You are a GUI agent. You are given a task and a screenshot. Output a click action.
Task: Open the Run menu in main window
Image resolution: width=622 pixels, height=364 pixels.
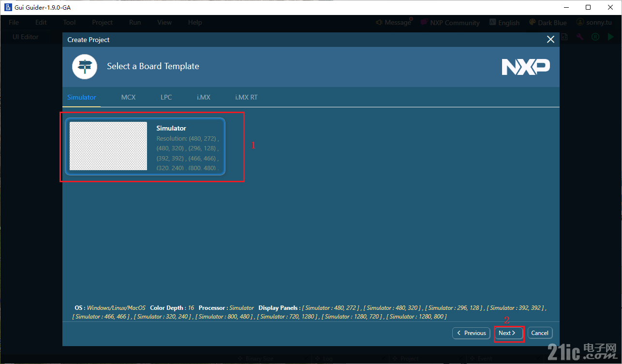(135, 22)
